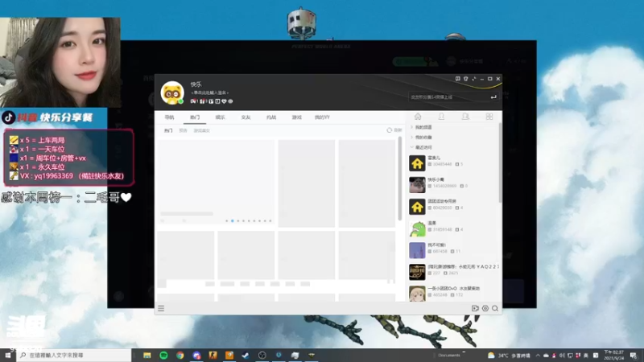Click the first badge icon under username
The width and height of the screenshot is (644, 362).
(x=193, y=101)
